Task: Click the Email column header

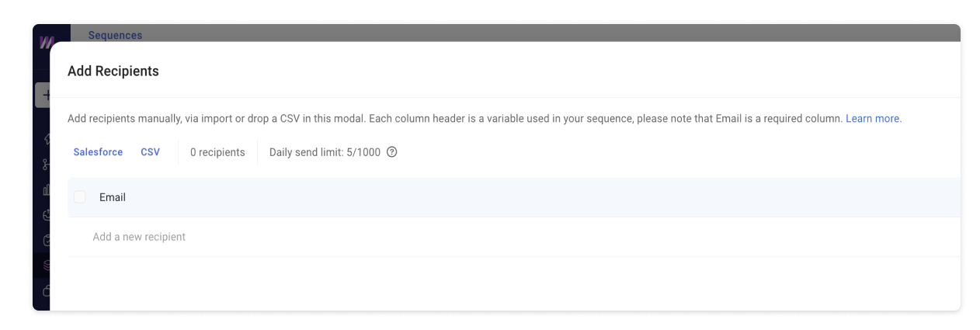Action: 113,197
